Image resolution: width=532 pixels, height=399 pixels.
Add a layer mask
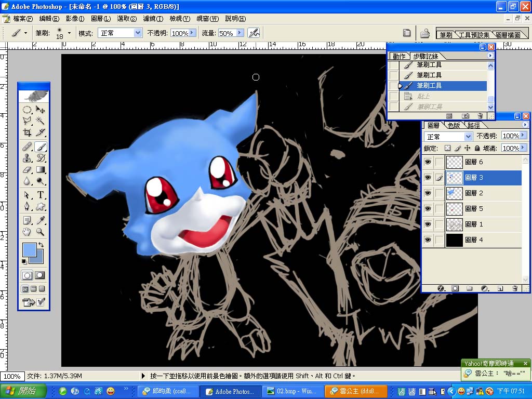455,288
